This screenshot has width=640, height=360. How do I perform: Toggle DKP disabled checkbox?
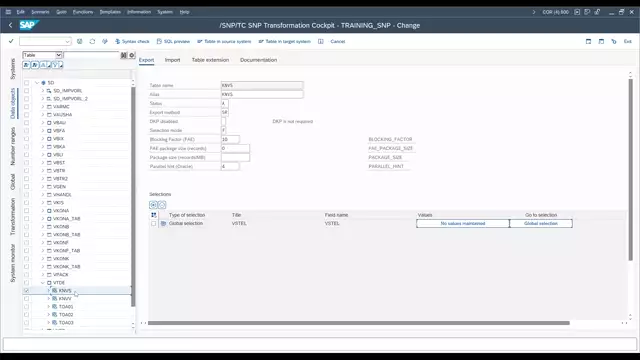click(x=223, y=121)
